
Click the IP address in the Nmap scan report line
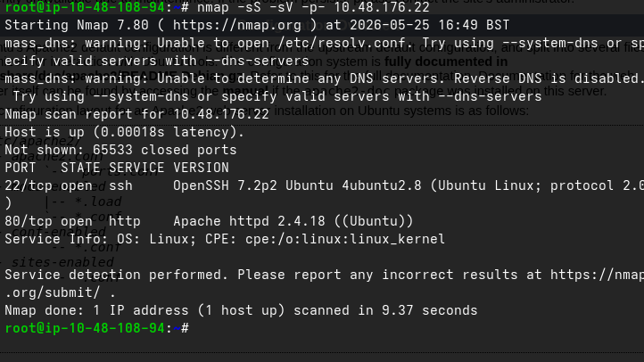221,114
